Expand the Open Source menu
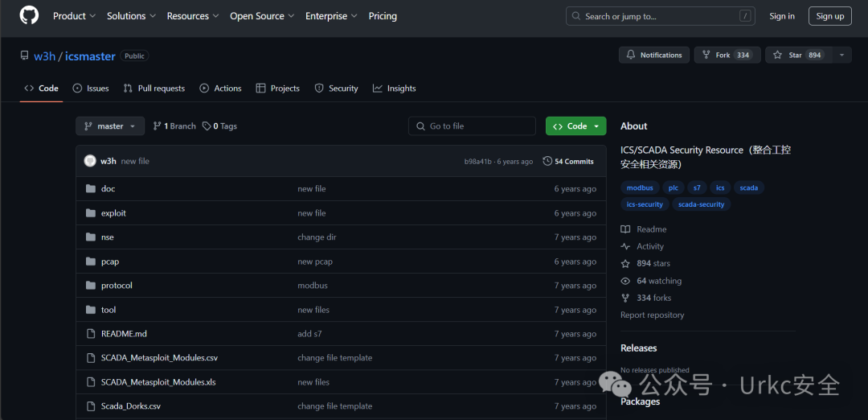 262,16
